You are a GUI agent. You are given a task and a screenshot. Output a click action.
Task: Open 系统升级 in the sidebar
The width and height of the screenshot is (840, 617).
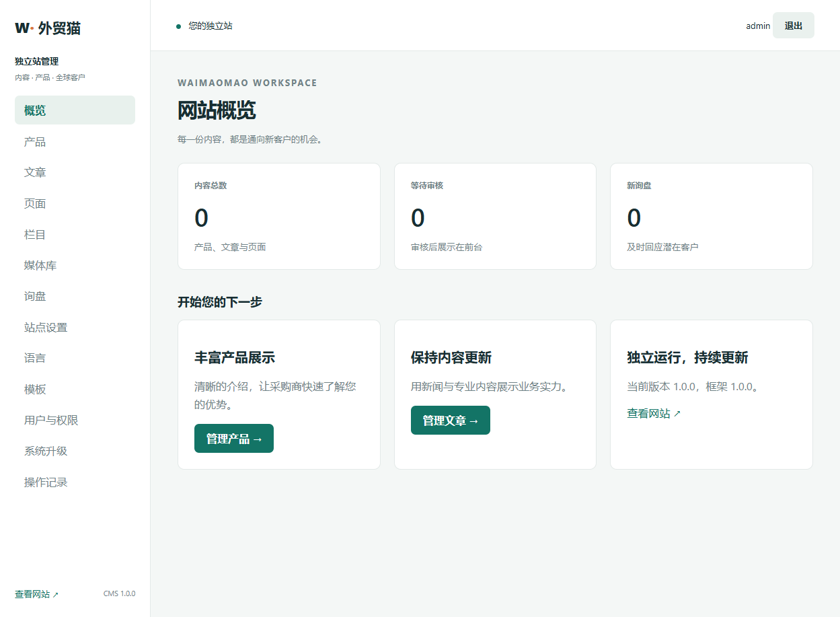click(75, 451)
